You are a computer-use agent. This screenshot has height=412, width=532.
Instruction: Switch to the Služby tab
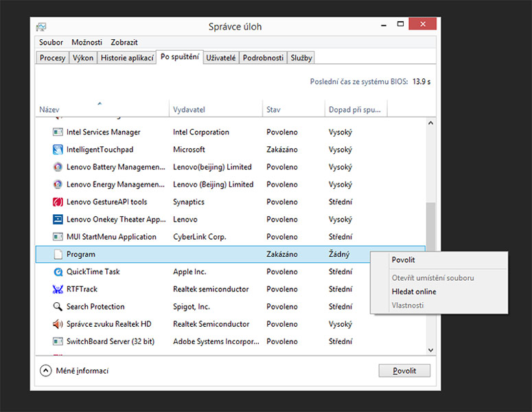coord(301,58)
